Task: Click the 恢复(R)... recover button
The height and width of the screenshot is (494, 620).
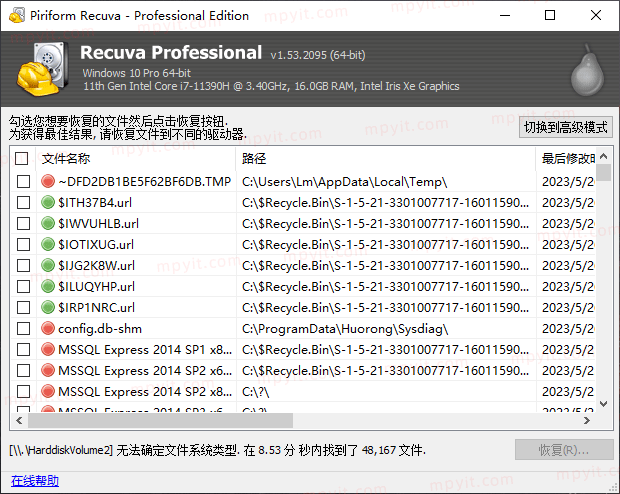Action: (564, 450)
